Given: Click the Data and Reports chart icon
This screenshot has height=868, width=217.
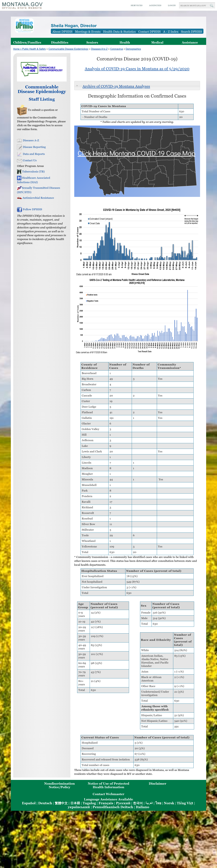Looking at the screenshot, I should click(19, 154).
